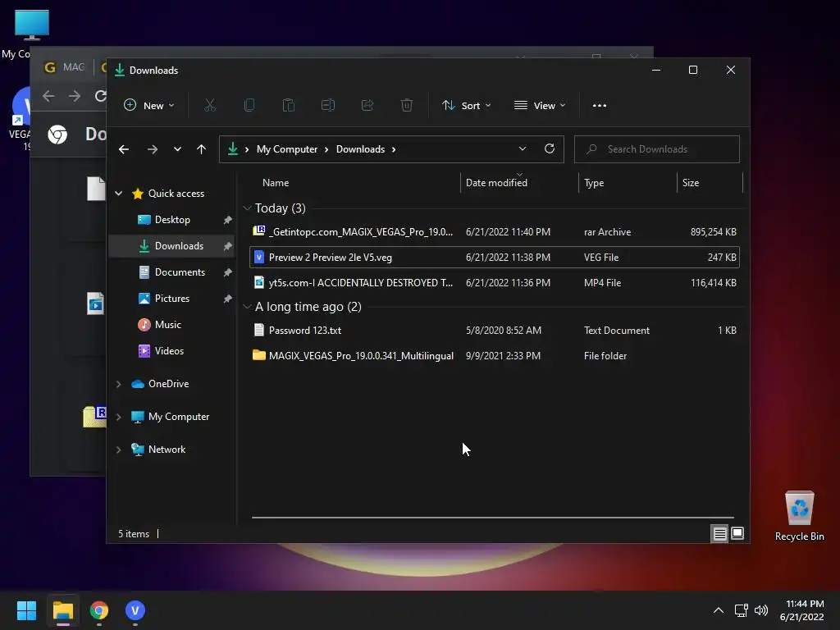This screenshot has width=840, height=630.
Task: Select Preview 2 Preview 2le V5.veg file
Action: click(x=495, y=257)
